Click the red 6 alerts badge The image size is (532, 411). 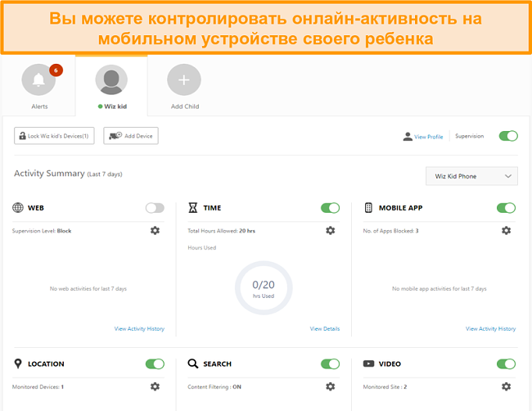coord(56,70)
